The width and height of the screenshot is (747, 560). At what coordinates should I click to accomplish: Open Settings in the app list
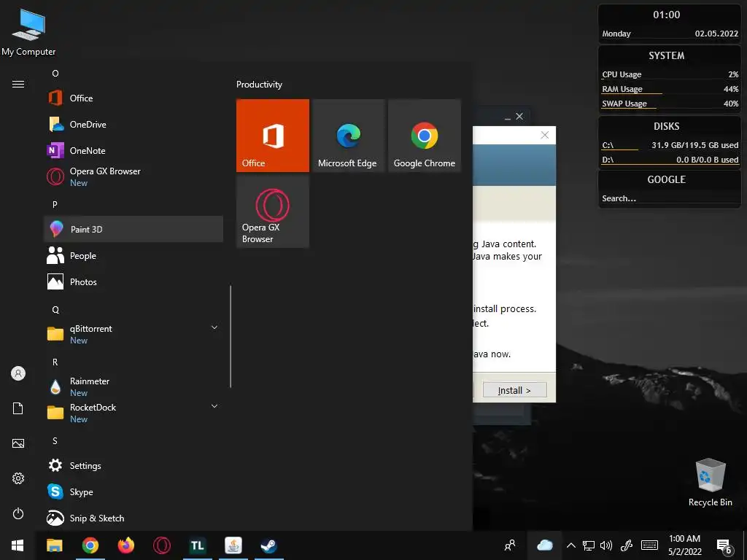pos(133,466)
